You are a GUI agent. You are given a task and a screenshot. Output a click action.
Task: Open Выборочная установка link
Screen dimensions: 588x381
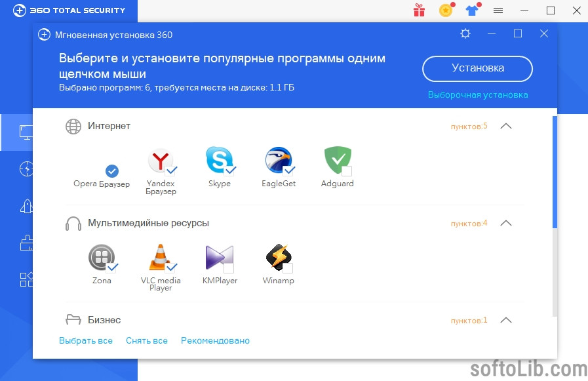tap(478, 95)
